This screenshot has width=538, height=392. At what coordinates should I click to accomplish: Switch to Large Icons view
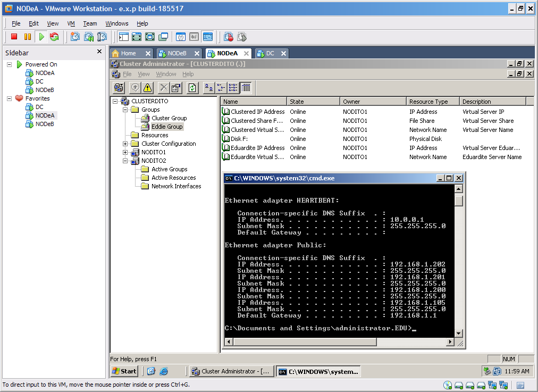208,88
